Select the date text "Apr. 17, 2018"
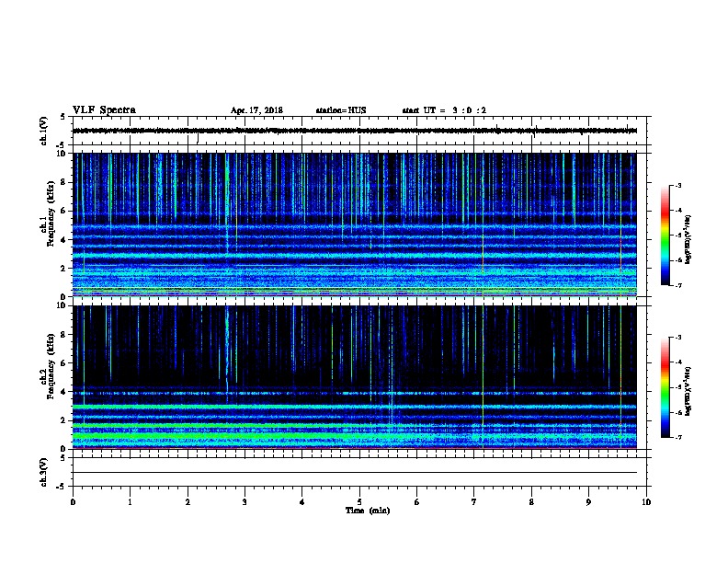Screen dimensions: 728x563 [x=256, y=110]
